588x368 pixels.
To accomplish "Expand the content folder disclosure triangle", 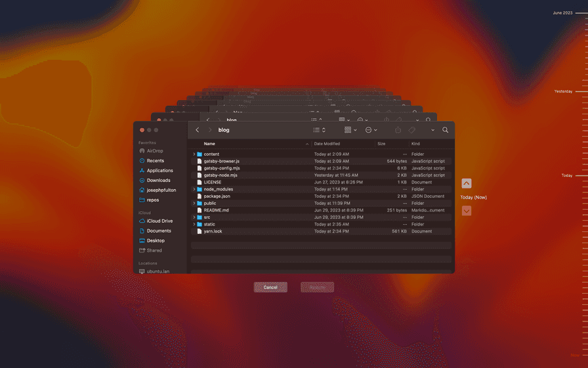I will (194, 154).
